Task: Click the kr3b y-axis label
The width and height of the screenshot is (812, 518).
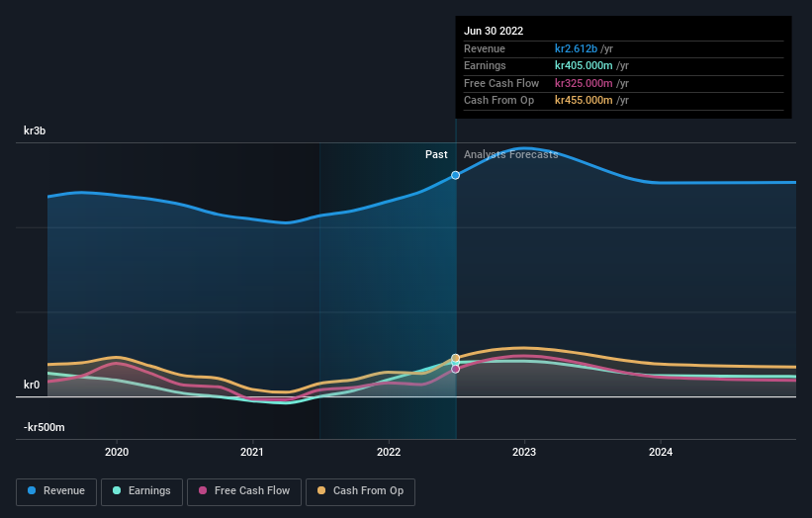Action: [35, 130]
